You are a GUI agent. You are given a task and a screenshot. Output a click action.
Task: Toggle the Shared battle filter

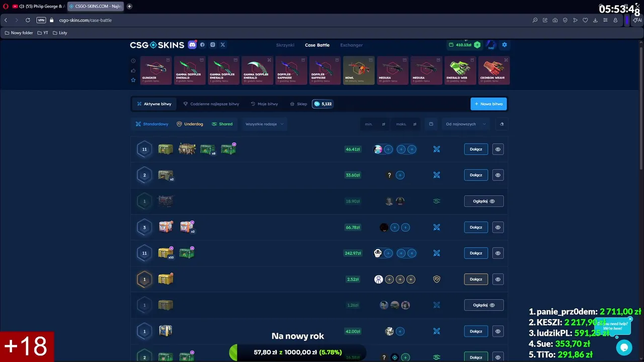coord(222,124)
